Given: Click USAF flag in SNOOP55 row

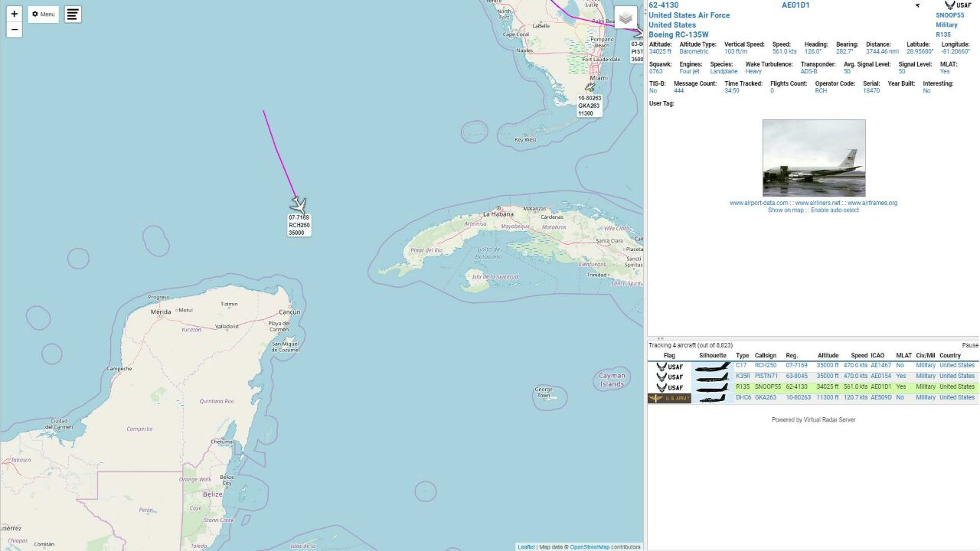Looking at the screenshot, I should click(669, 388).
